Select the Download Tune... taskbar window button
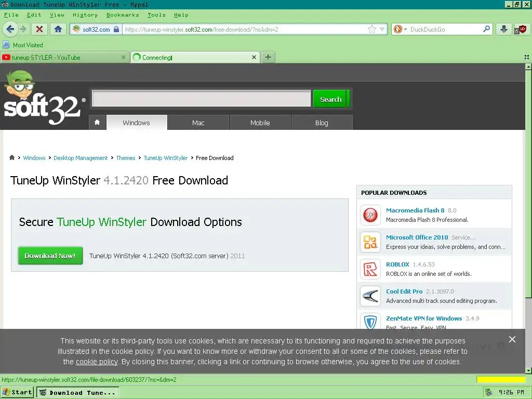532x399 pixels. (78, 393)
